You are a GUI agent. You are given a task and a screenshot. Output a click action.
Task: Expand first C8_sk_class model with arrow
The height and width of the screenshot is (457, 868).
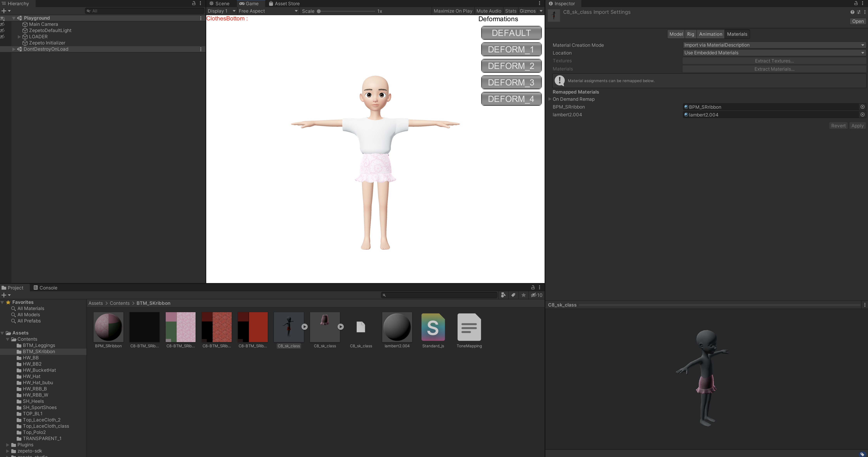pyautogui.click(x=304, y=327)
